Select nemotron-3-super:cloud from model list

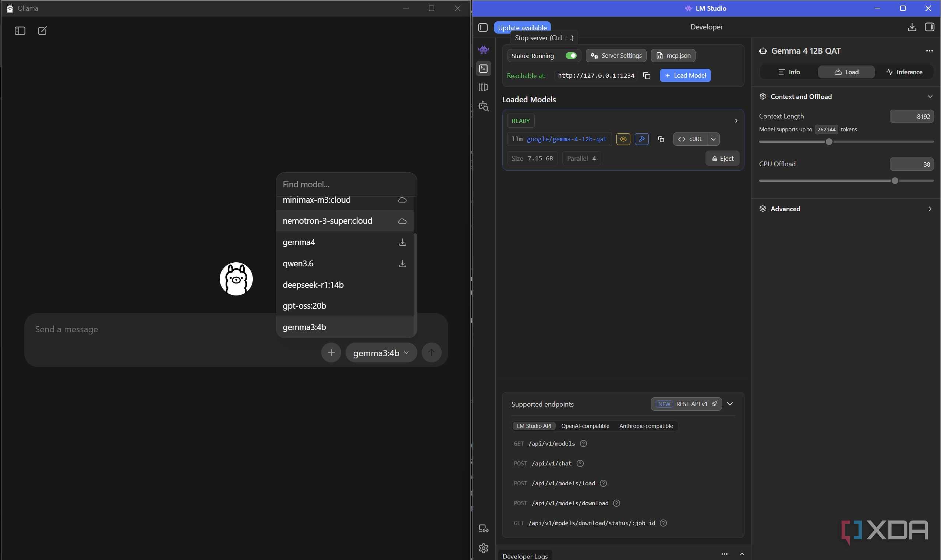click(x=345, y=221)
